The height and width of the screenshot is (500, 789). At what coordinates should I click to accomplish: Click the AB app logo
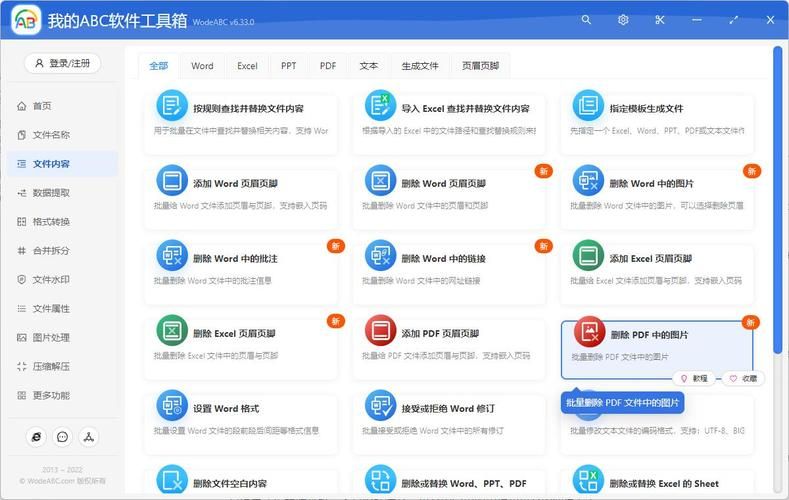click(26, 20)
